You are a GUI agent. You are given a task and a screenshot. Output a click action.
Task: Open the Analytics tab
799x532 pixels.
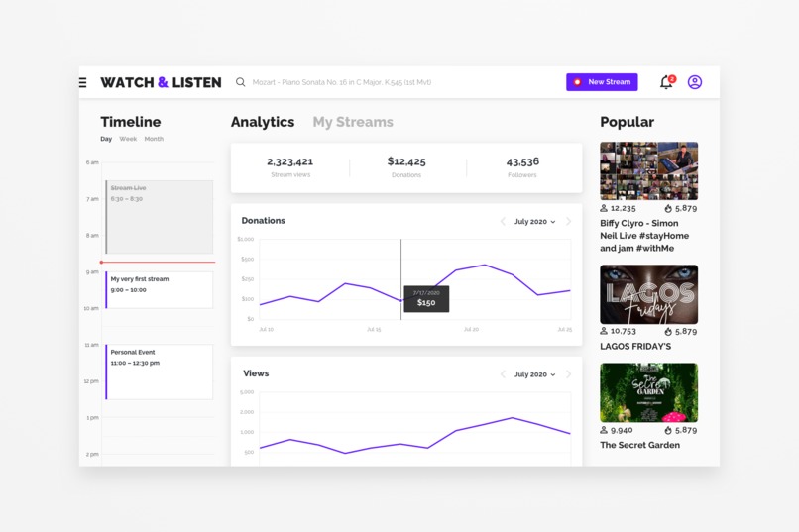pos(263,122)
